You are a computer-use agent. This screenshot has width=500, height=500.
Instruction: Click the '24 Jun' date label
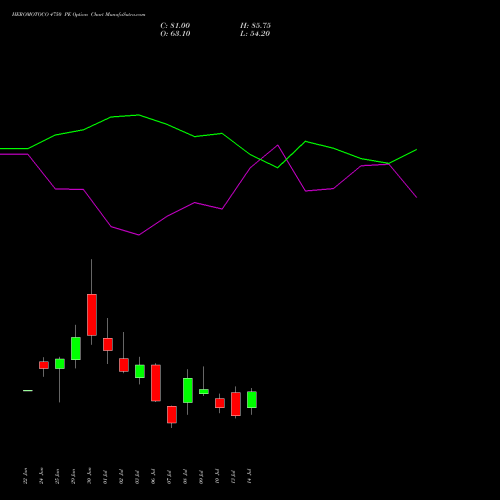[41, 476]
